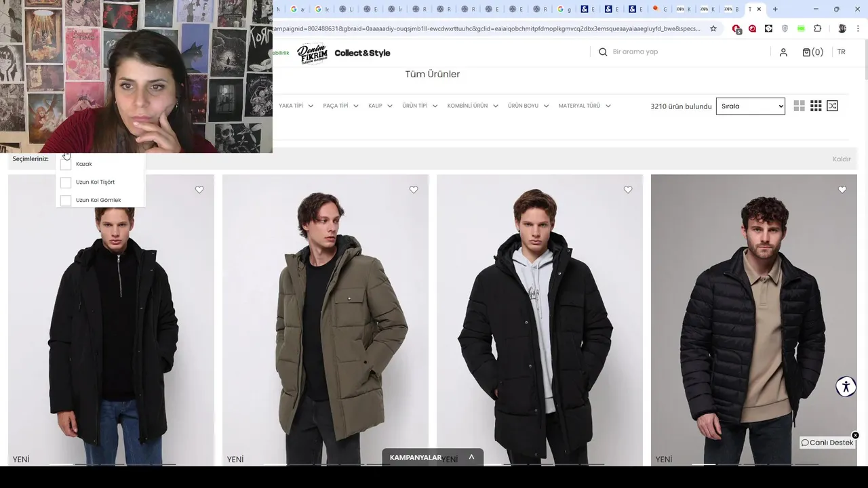The width and height of the screenshot is (868, 488).
Task: Switch to the 'G a' Google tab
Action: point(298,9)
